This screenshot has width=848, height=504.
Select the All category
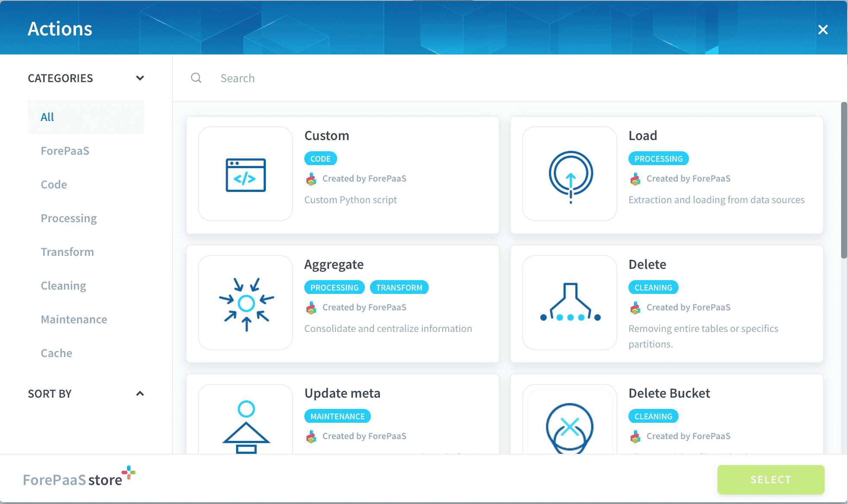coord(86,117)
